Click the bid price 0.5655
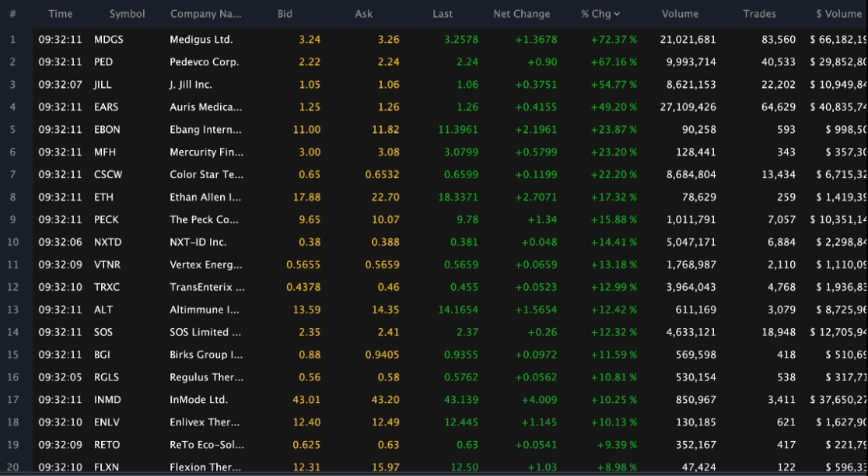The height and width of the screenshot is (476, 868). 303,264
